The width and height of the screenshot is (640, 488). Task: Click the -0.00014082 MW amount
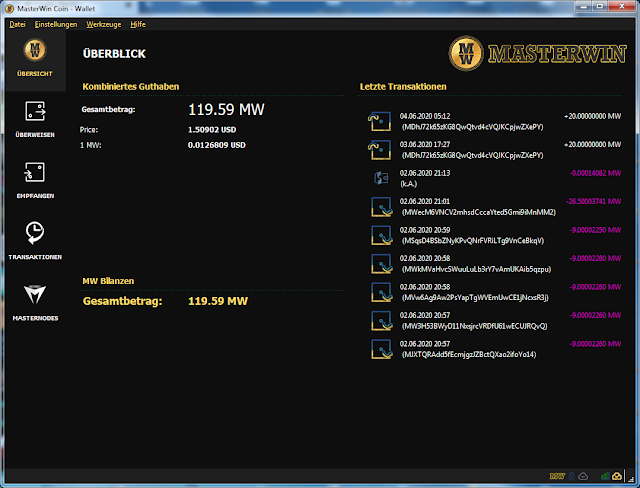click(595, 173)
